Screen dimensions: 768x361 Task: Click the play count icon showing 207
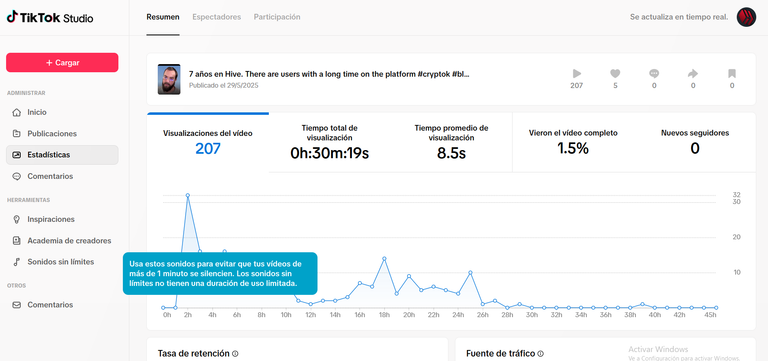point(577,74)
